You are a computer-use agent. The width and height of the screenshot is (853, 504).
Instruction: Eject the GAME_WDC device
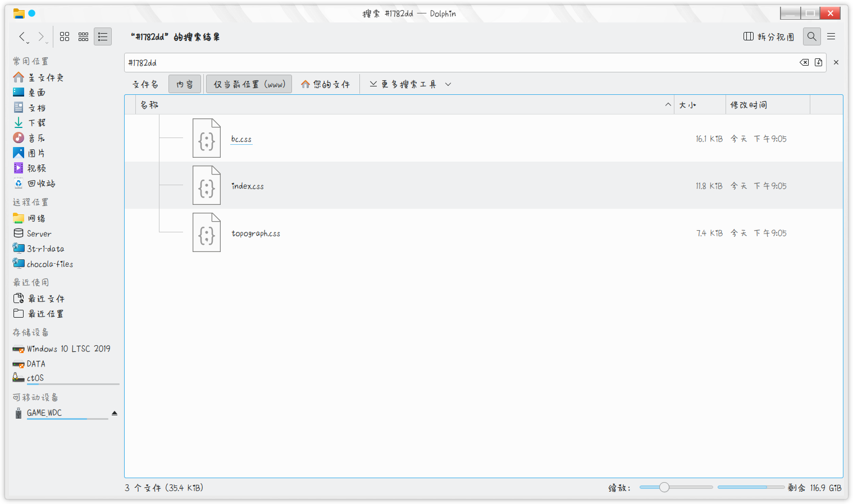(115, 413)
